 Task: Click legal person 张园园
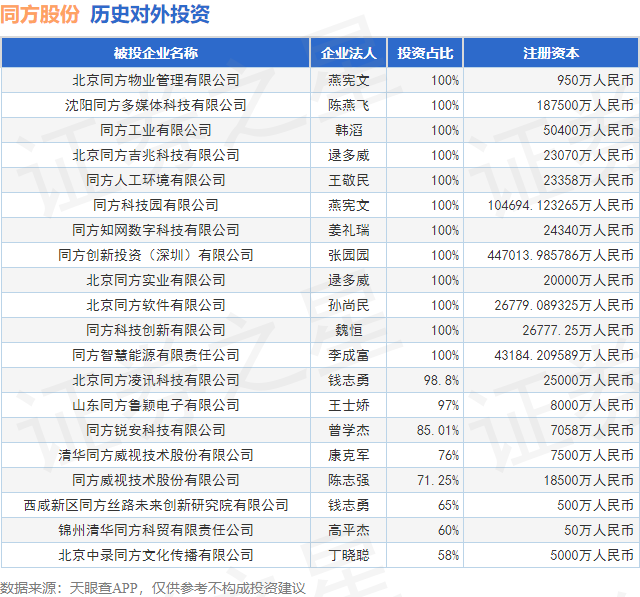pos(349,255)
